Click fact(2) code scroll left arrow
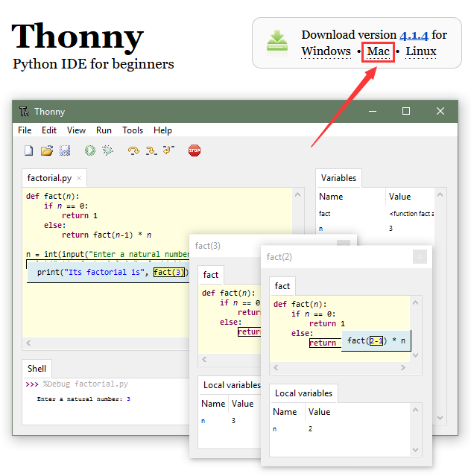This screenshot has height=476, width=471. [276, 368]
